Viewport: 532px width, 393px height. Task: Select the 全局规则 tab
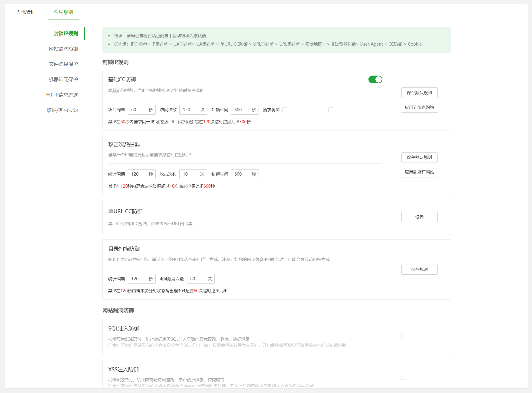pos(63,12)
